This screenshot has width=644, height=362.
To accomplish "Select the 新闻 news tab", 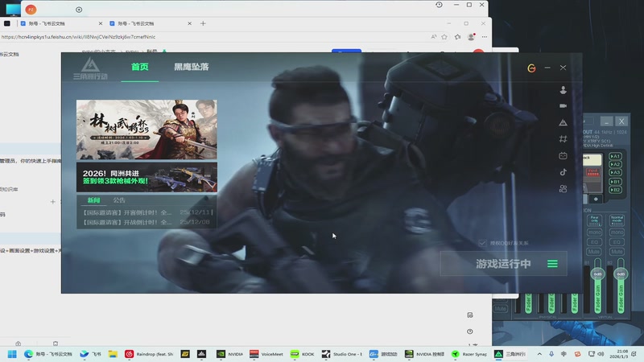I will tap(93, 200).
